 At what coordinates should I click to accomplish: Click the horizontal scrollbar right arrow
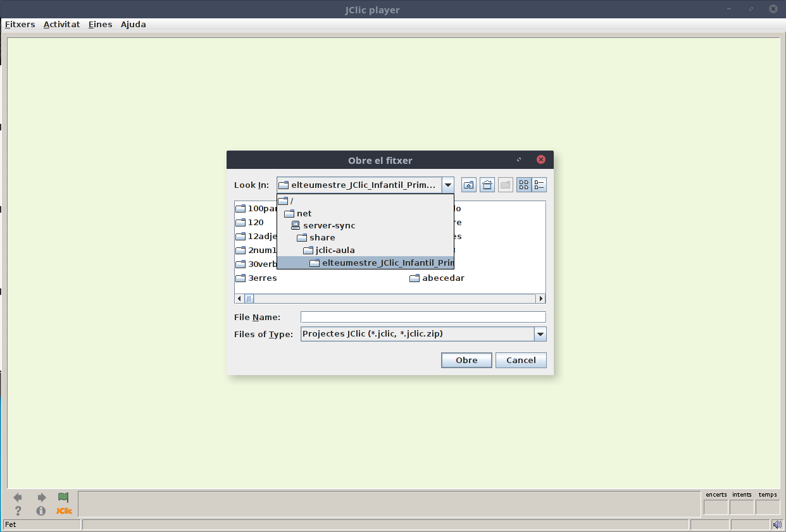[540, 299]
